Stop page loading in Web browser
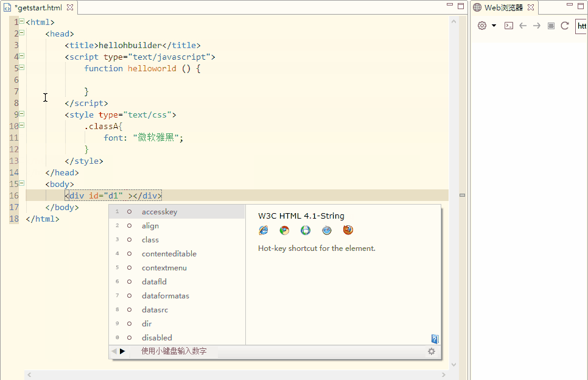Screen dimensions: 588x380 551,26
